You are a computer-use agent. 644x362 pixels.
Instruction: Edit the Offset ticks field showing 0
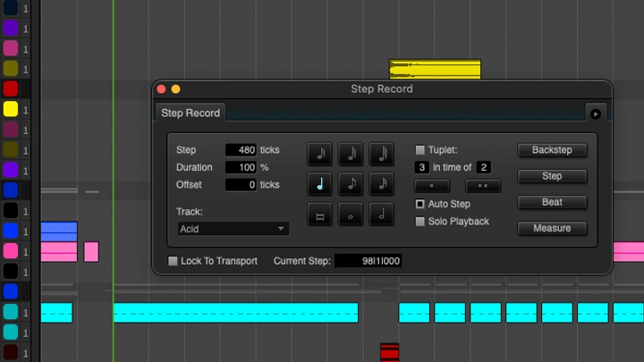241,185
